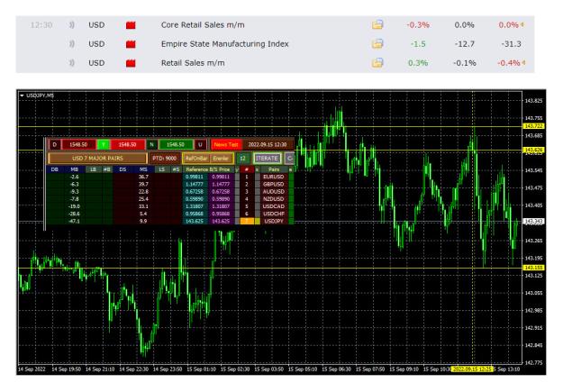Toggle the bright green T button
The width and height of the screenshot is (563, 392).
[x=104, y=144]
